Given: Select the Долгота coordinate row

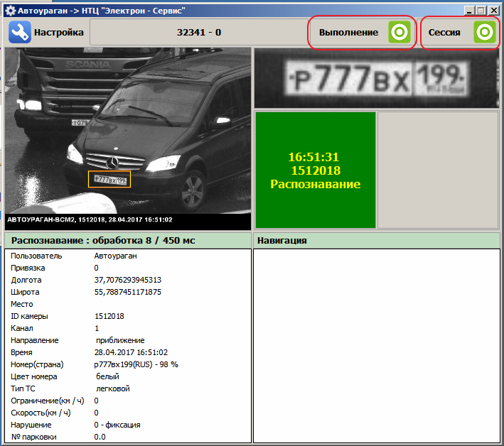Looking at the screenshot, I should point(128,280).
